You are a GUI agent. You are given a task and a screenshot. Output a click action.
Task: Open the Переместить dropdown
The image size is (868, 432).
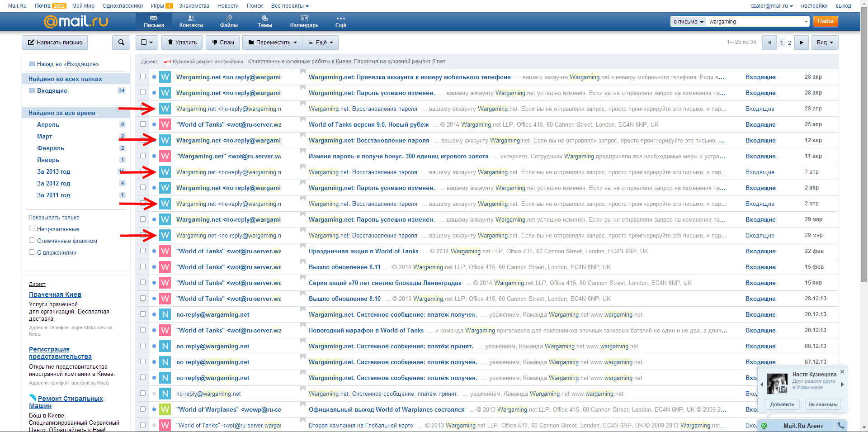click(x=272, y=43)
